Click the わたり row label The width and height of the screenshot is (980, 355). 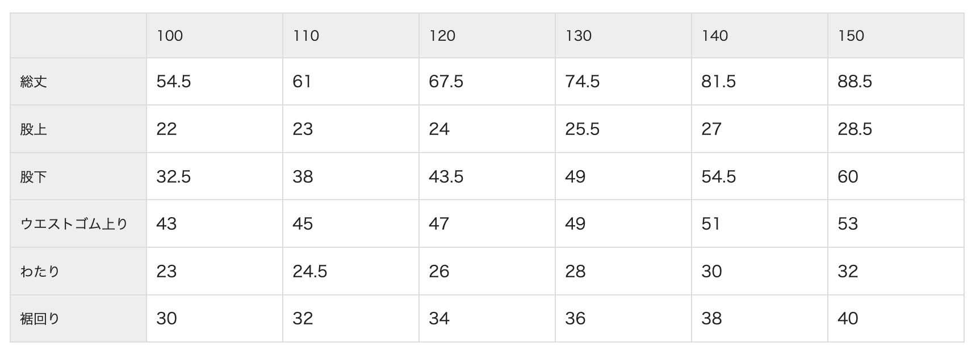point(40,272)
